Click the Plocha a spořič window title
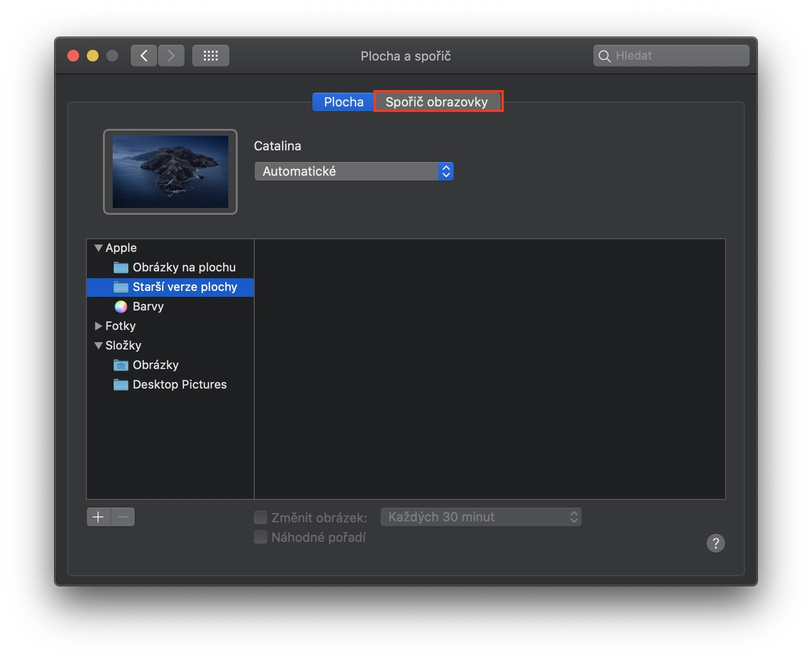Image resolution: width=812 pixels, height=658 pixels. 406,56
